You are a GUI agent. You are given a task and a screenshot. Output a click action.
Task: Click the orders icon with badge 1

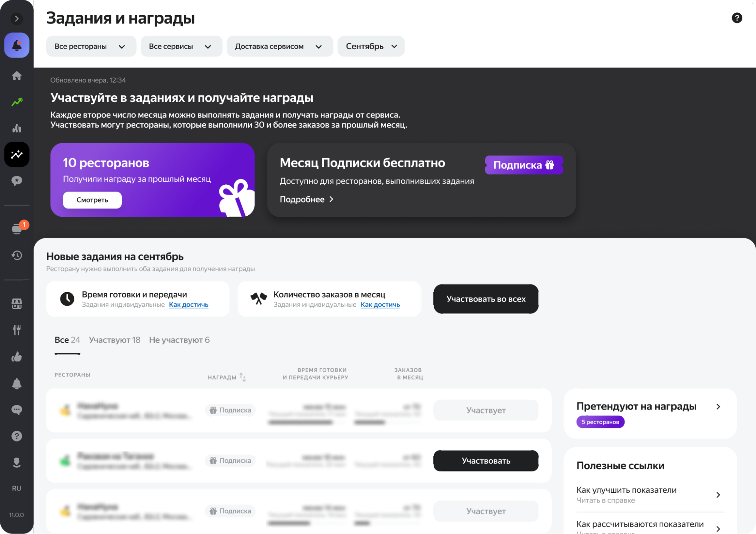click(x=17, y=229)
